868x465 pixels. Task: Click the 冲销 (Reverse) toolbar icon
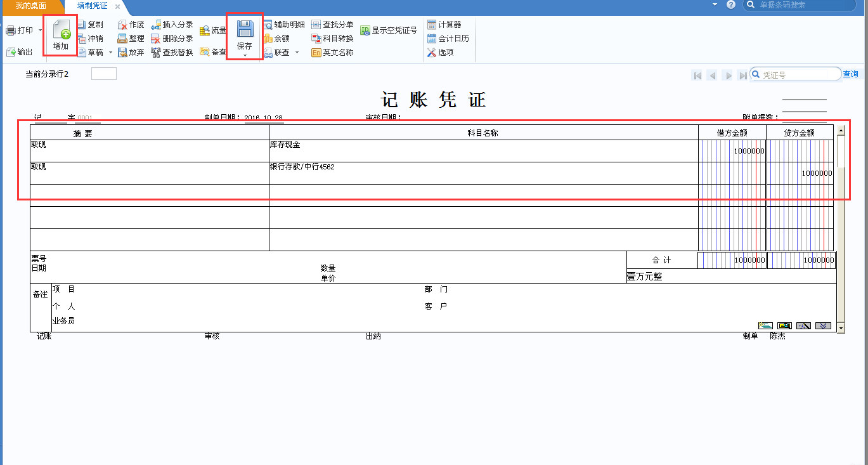tap(81, 39)
